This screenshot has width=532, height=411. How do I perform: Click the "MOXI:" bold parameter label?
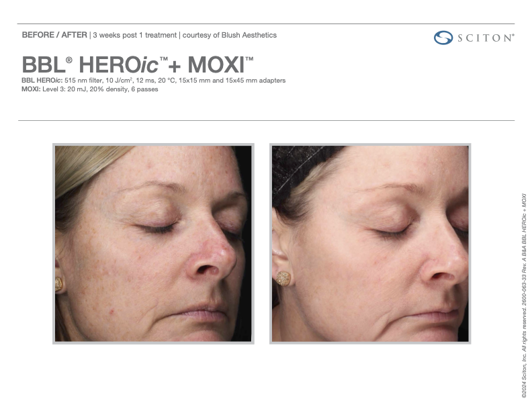point(31,89)
